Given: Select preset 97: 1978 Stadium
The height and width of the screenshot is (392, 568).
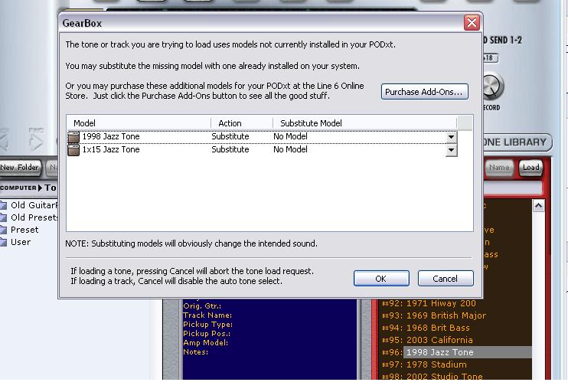Looking at the screenshot, I should 455,364.
